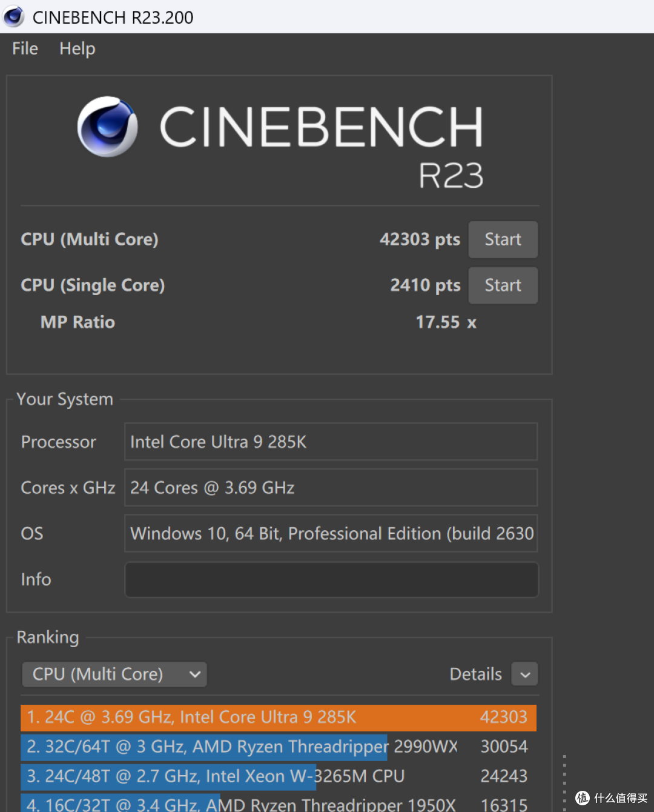
Task: Open the CPU (Multi Core) ranking dropdown
Action: pyautogui.click(x=114, y=674)
